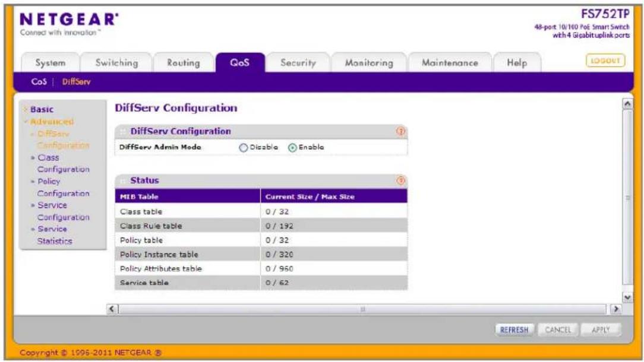Click the horizontal scrollbar track
The height and width of the screenshot is (362, 644).
[362, 309]
